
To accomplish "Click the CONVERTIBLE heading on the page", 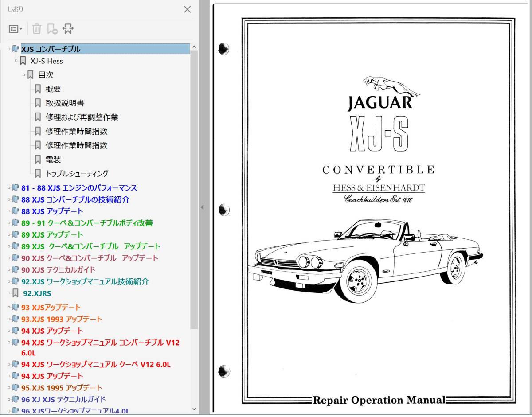I will 378,170.
